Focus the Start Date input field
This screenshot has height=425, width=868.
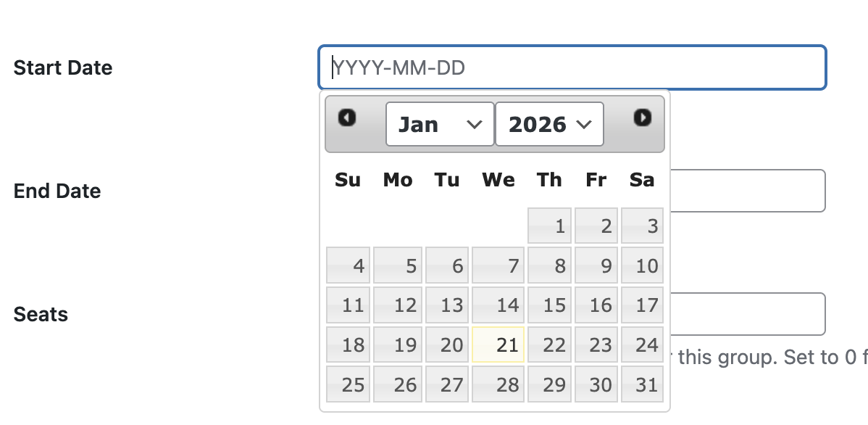(x=572, y=67)
